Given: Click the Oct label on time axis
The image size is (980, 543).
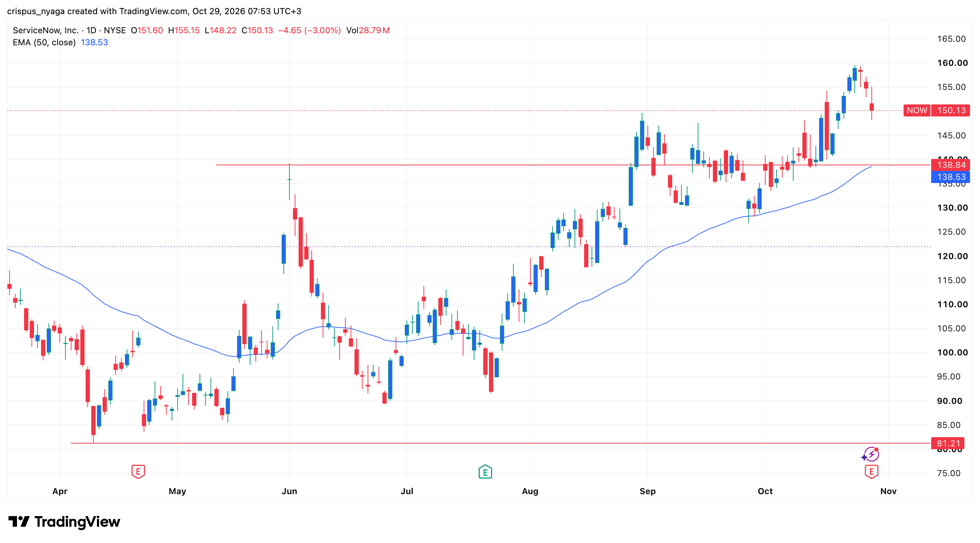Looking at the screenshot, I should [x=765, y=491].
